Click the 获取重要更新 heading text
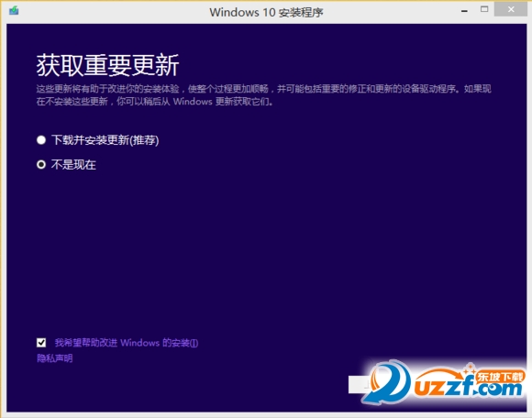The image size is (532, 418). click(x=108, y=65)
